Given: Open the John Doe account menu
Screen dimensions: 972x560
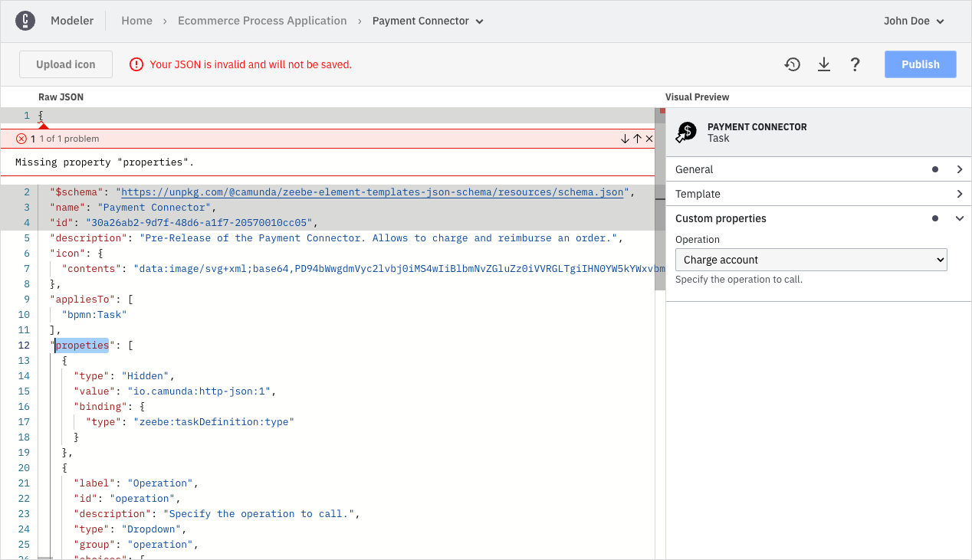Looking at the screenshot, I should [914, 21].
